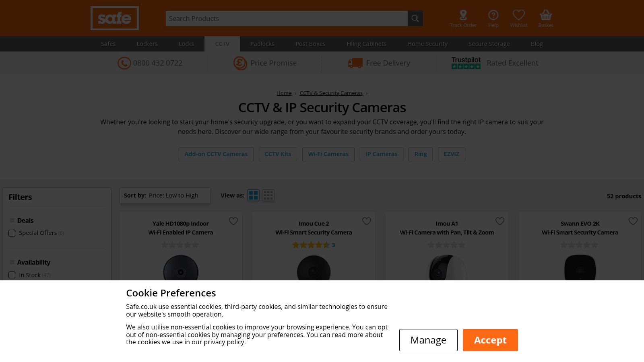Switch to large grid view icon
Viewport: 644px width, 362px height.
(253, 195)
